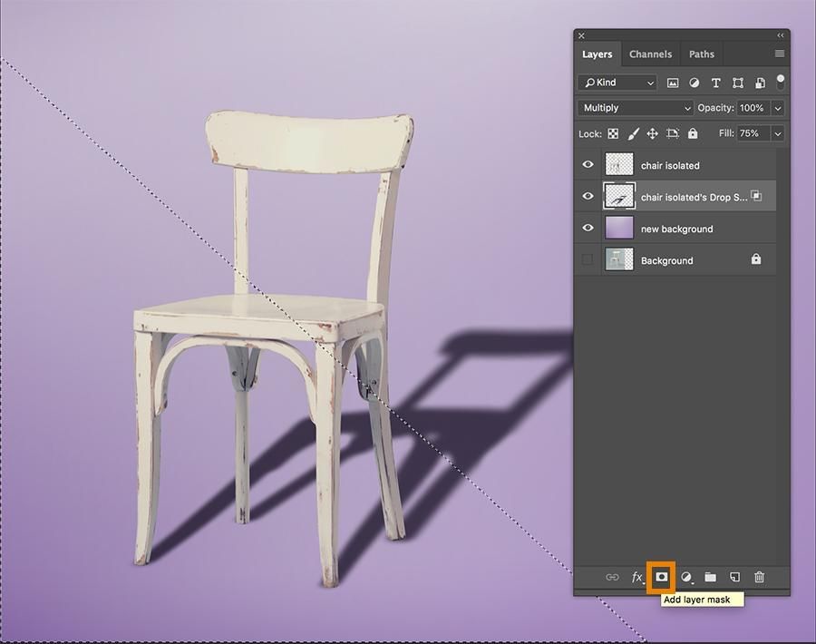Click the filter for type layers icon

(x=716, y=83)
